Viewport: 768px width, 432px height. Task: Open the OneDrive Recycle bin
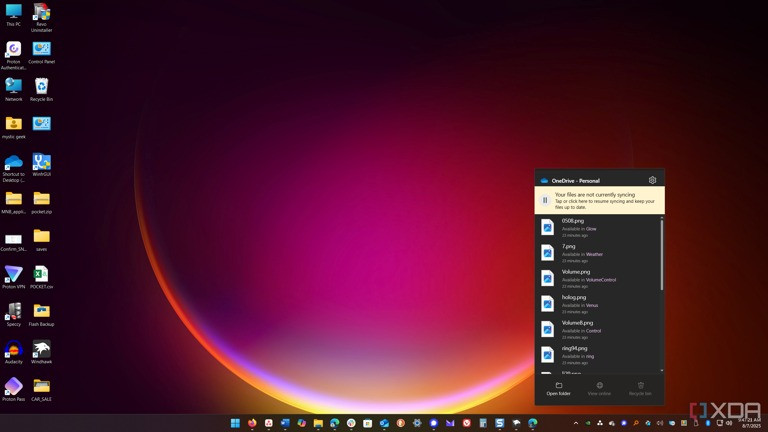(x=640, y=389)
